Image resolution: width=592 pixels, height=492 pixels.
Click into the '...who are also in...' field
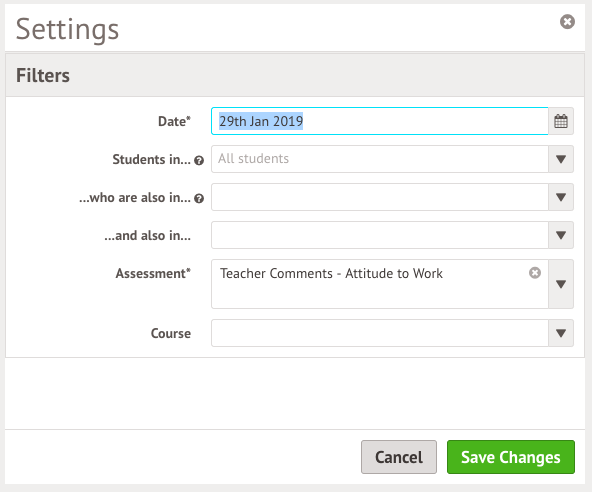click(x=379, y=197)
